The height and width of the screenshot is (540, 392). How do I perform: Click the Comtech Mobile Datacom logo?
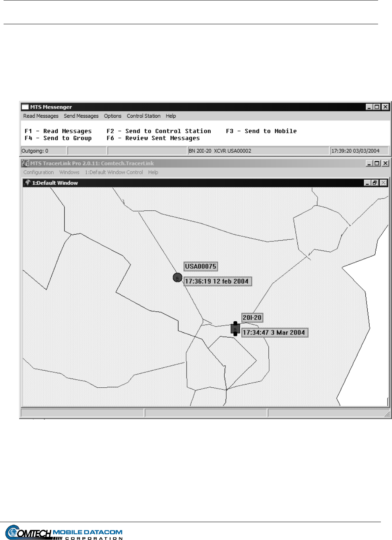(x=64, y=532)
